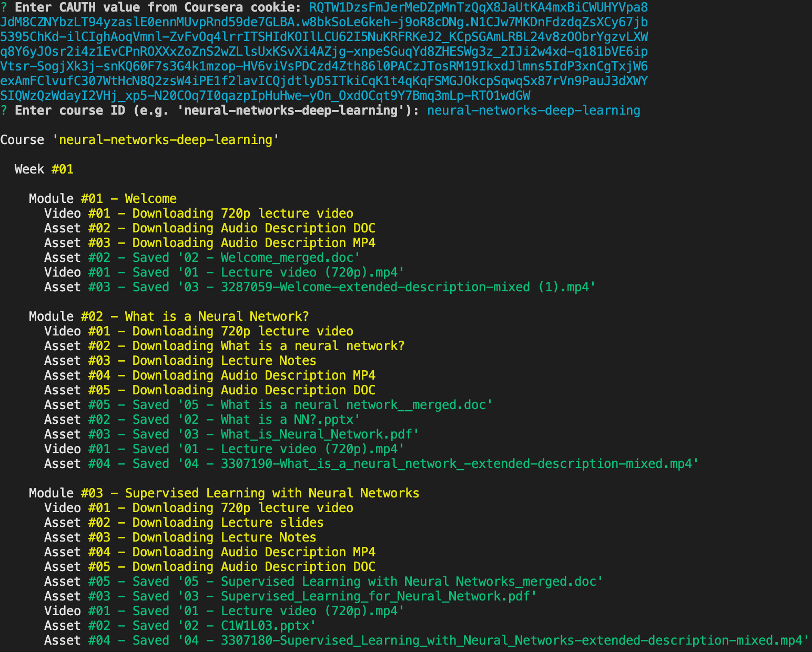The image size is (812, 652).
Task: Click the "Course 'neural-networks-deep-learning'" heading line
Action: pos(140,140)
